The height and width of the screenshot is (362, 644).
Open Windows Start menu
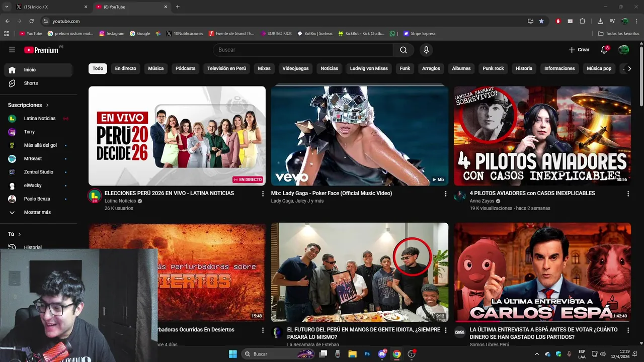pyautogui.click(x=233, y=354)
